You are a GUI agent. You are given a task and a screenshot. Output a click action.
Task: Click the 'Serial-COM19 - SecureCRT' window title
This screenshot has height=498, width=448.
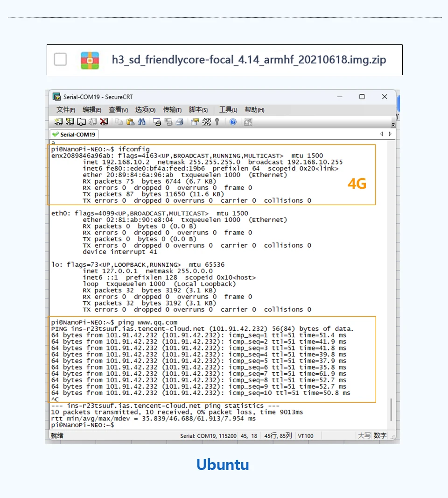coord(98,97)
